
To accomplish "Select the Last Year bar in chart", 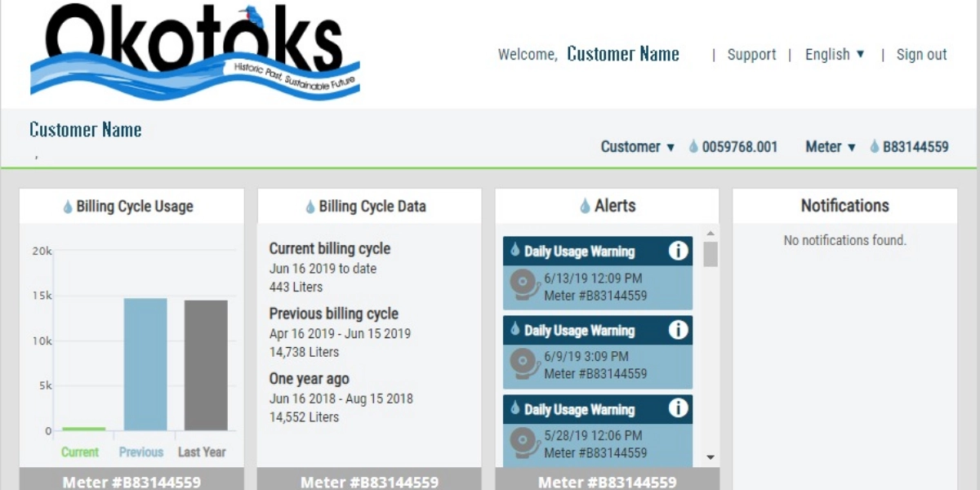I will [206, 365].
